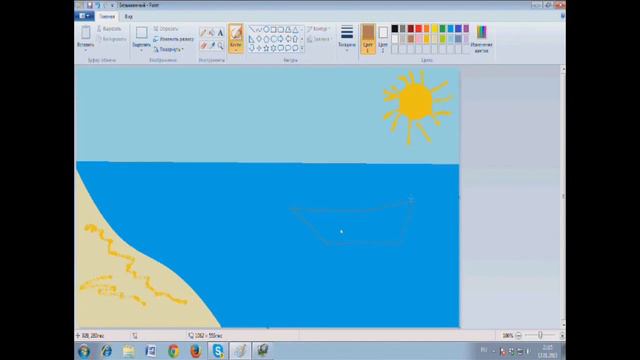This screenshot has height=360, width=640.
Task: Open Skype from taskbar
Action: 218,351
